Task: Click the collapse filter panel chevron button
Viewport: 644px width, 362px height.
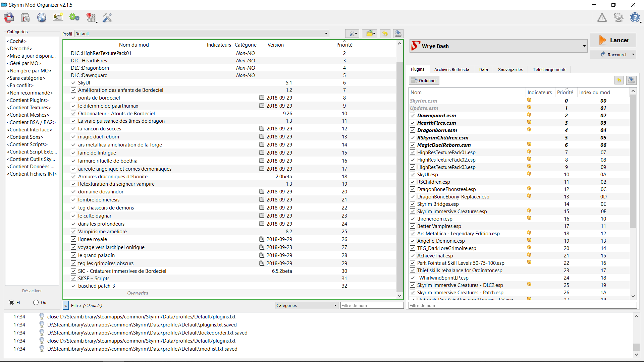Action: click(66, 305)
